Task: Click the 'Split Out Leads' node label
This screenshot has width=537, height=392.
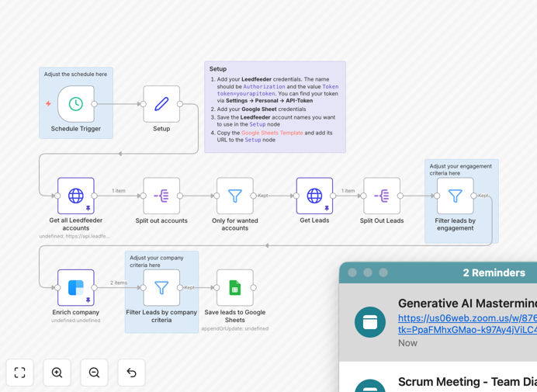Action: 382,220
